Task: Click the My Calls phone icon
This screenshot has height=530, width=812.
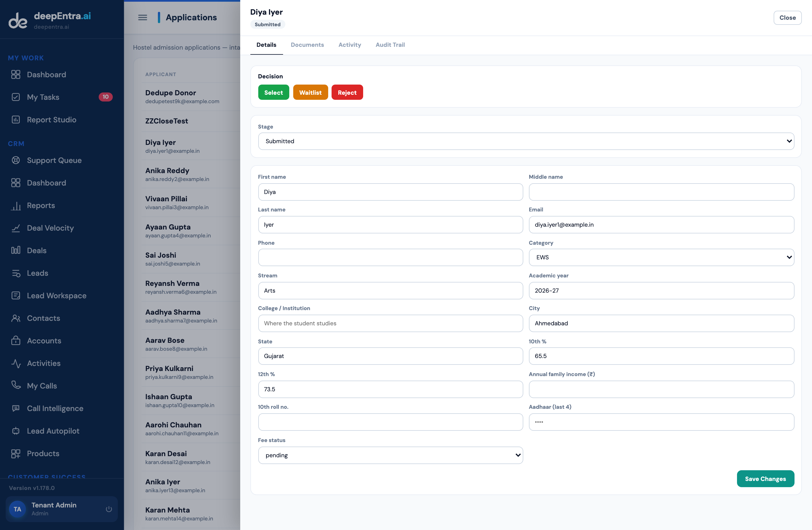Action: click(x=16, y=385)
